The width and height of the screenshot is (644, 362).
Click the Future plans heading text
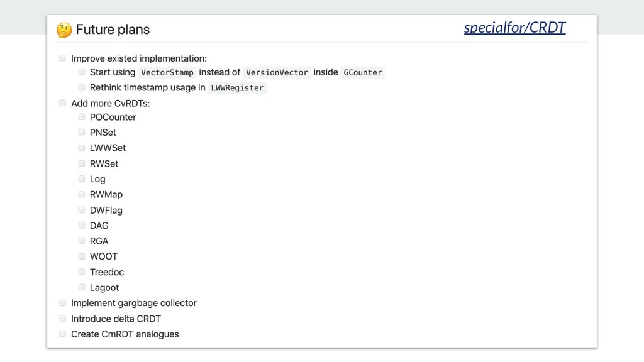pos(113,30)
